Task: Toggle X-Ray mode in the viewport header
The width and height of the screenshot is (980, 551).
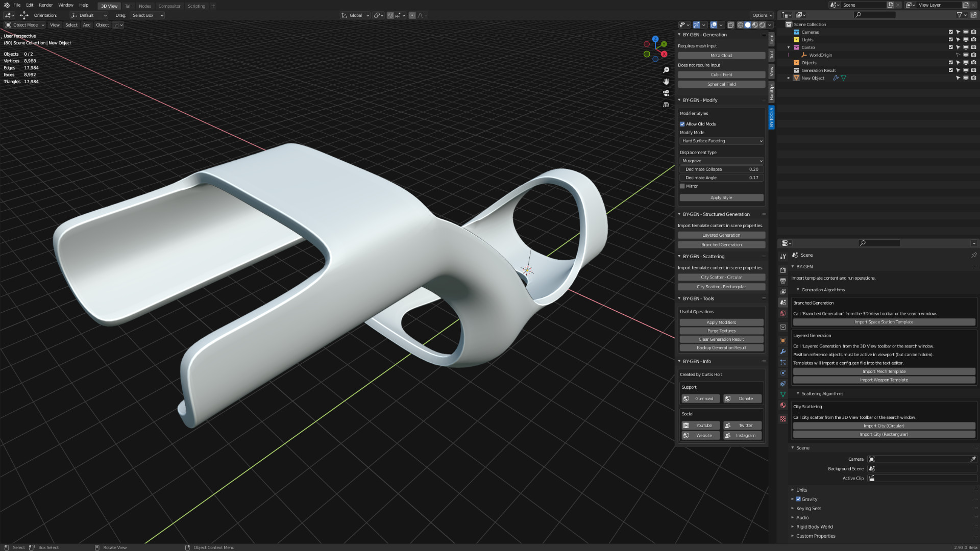Action: [730, 24]
